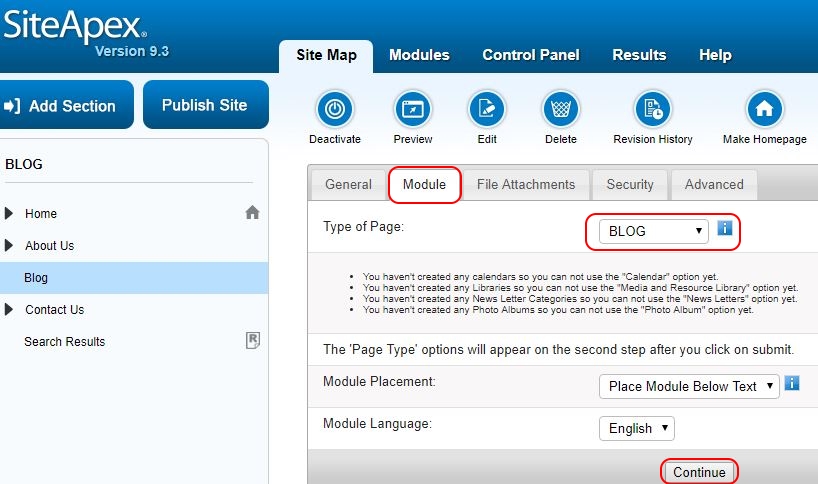Click the Media and Resource Library notice
818x484 pixels.
pyautogui.click(x=580, y=287)
